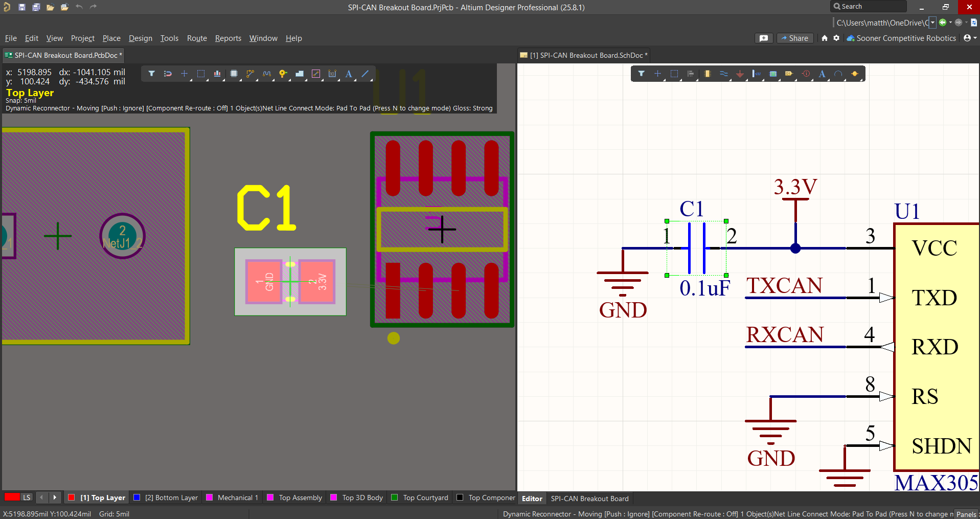Click the schematic GND power port icon
This screenshot has height=519, width=980.
click(x=740, y=74)
